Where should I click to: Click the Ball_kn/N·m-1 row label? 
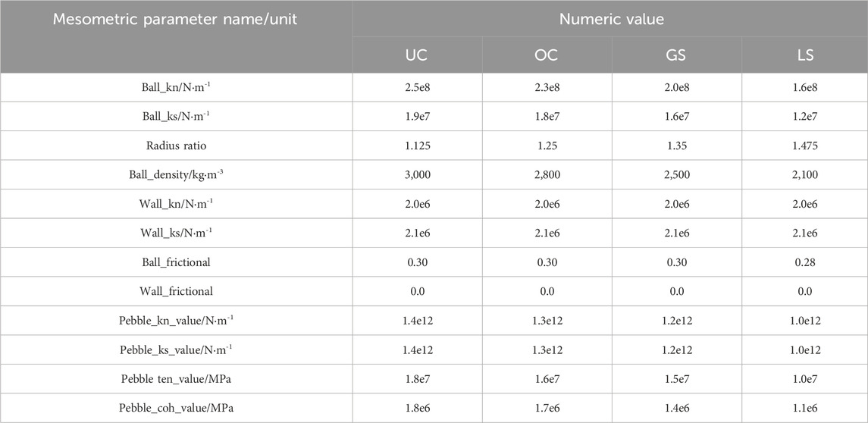pos(176,87)
